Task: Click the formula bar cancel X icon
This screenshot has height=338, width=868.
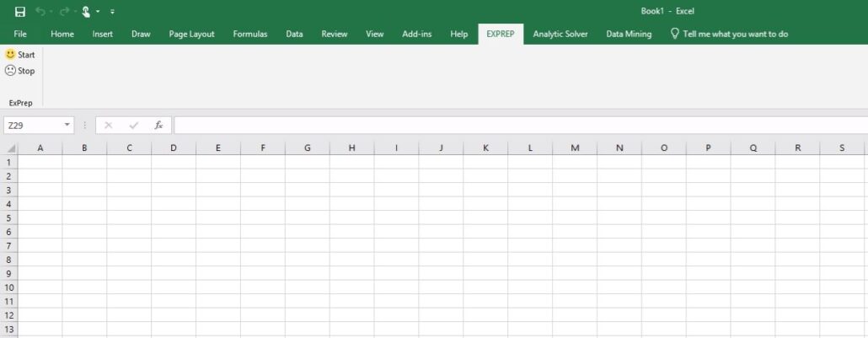Action: (x=109, y=126)
